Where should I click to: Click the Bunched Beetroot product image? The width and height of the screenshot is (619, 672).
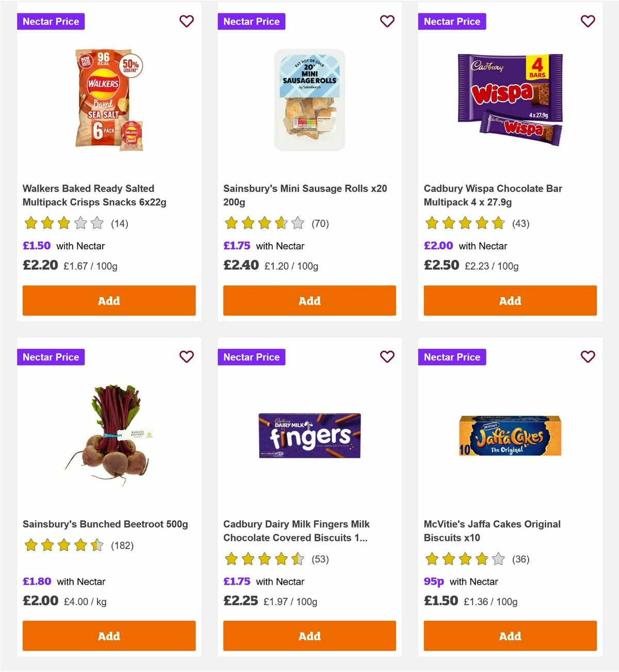coord(109,436)
